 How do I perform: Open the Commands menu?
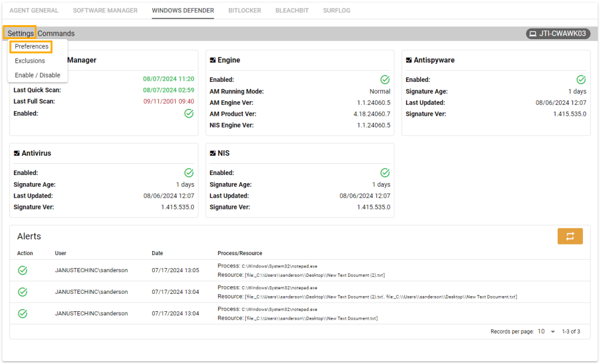(56, 33)
